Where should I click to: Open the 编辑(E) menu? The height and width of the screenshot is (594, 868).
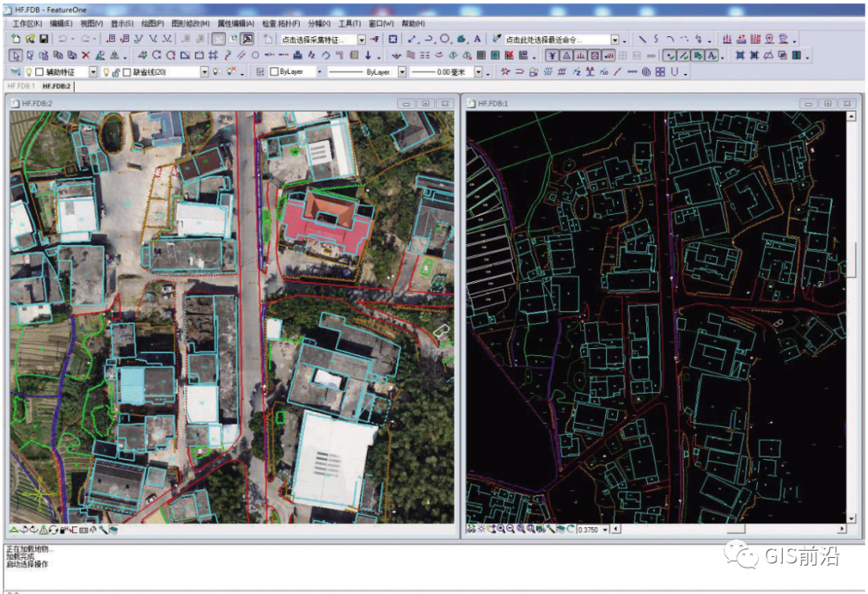tap(61, 23)
